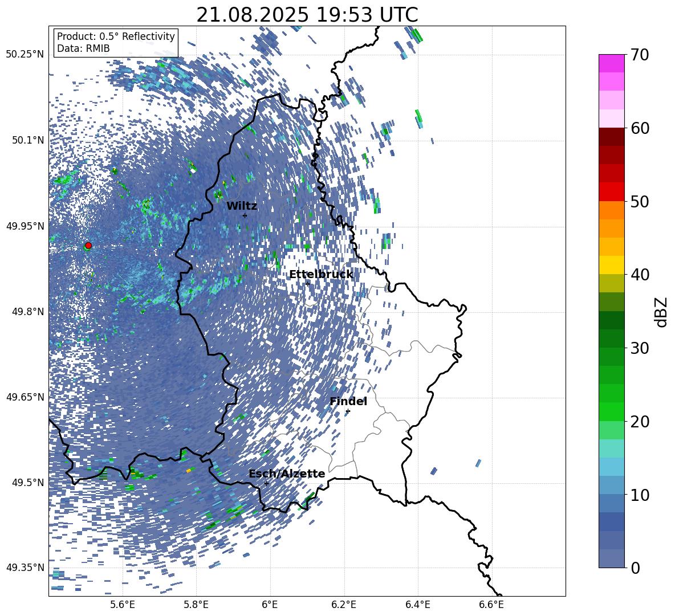675x616 pixels.
Task: Click the 6°E longitude label
Action: click(270, 605)
